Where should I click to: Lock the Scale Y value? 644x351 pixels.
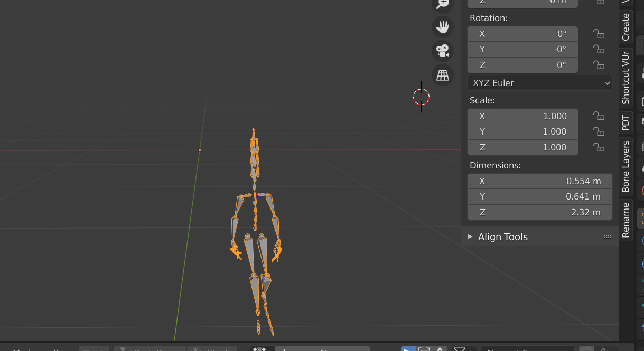tap(599, 131)
